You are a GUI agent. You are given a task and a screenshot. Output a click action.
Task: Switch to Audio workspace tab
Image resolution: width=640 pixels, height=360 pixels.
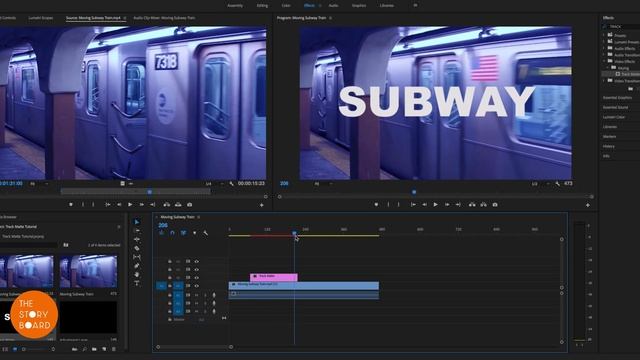tap(333, 6)
